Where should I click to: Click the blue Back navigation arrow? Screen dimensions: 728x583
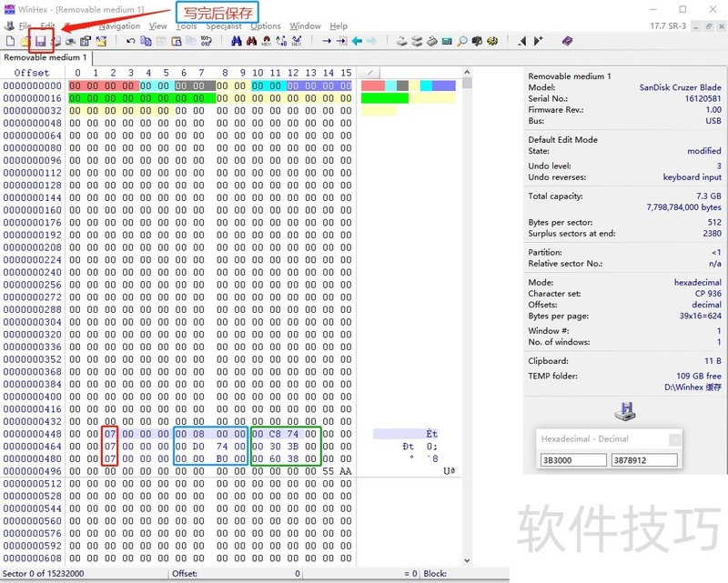(357, 41)
